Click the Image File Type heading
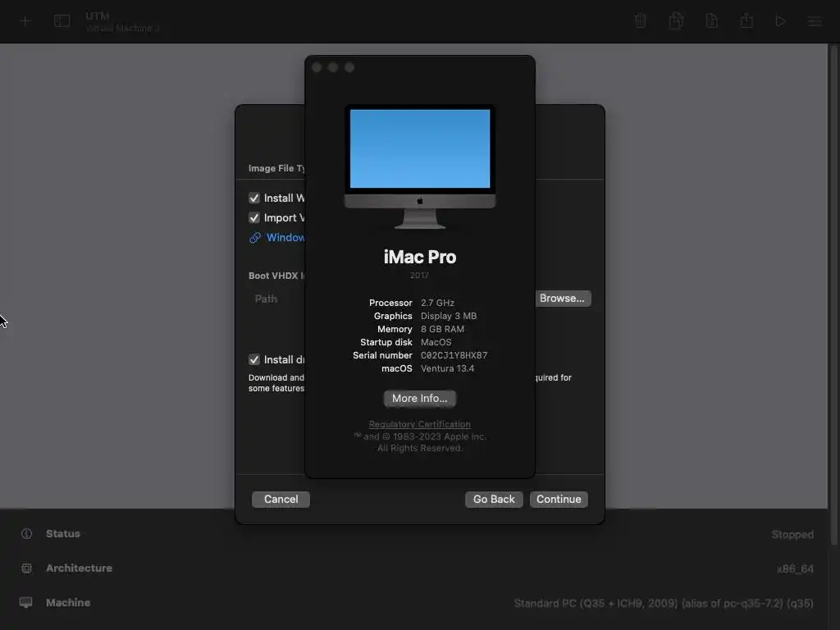The width and height of the screenshot is (840, 630). click(x=276, y=168)
